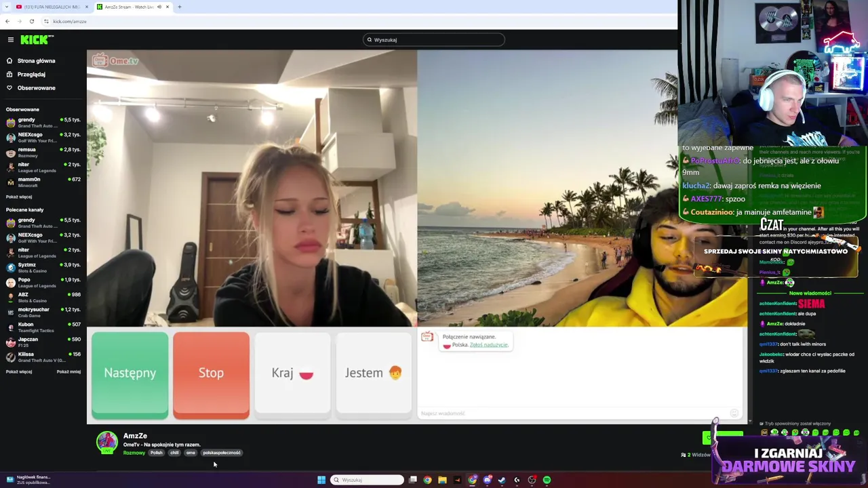Open ABZ channel in recommended list
Image resolution: width=868 pixels, height=488 pixels.
click(42, 298)
